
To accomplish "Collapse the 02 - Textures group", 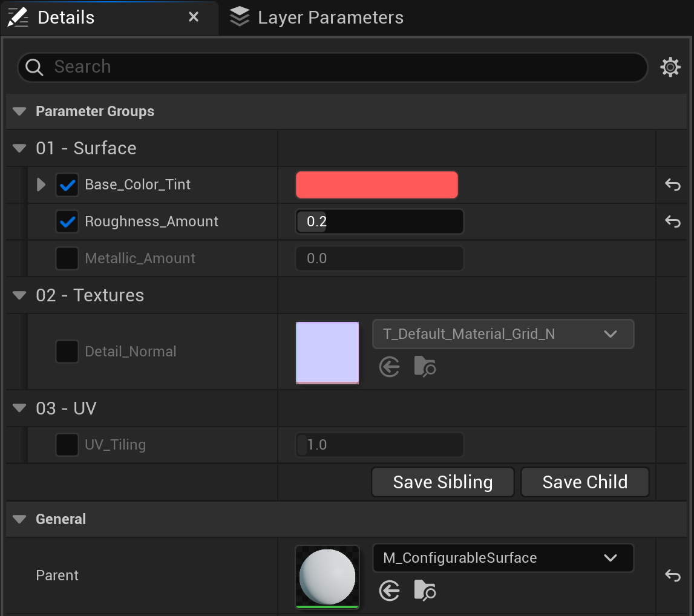I will tap(19, 295).
